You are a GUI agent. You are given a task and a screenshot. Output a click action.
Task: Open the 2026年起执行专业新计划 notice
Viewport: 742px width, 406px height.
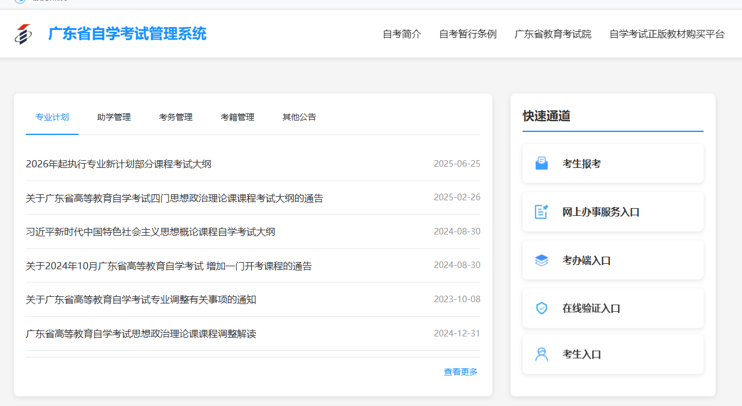pyautogui.click(x=118, y=164)
